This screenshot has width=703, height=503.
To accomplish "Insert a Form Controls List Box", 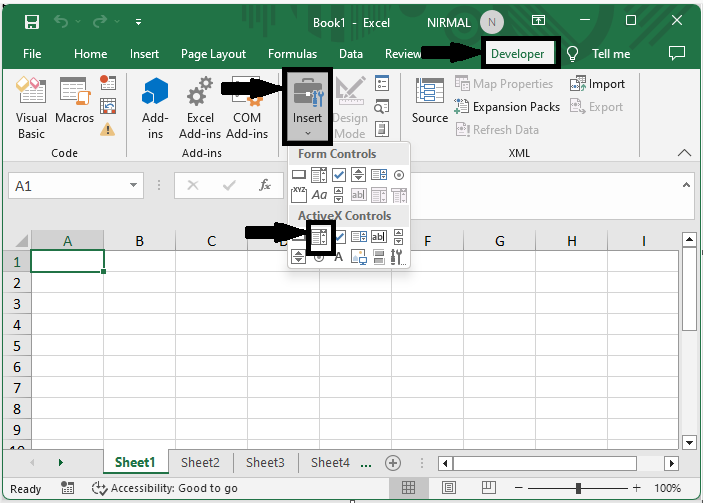I will [379, 175].
